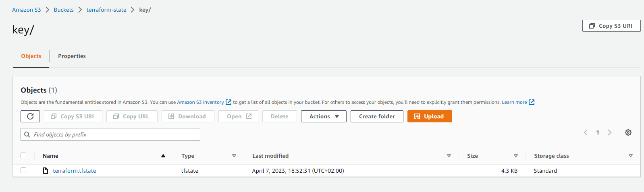
Task: Click external link icon after Amazon S3 inventory
Action: [x=229, y=102]
